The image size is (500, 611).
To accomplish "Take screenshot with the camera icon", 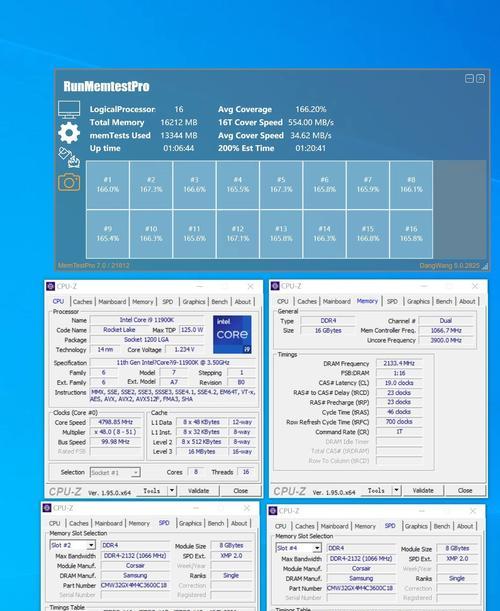I will pos(69,182).
